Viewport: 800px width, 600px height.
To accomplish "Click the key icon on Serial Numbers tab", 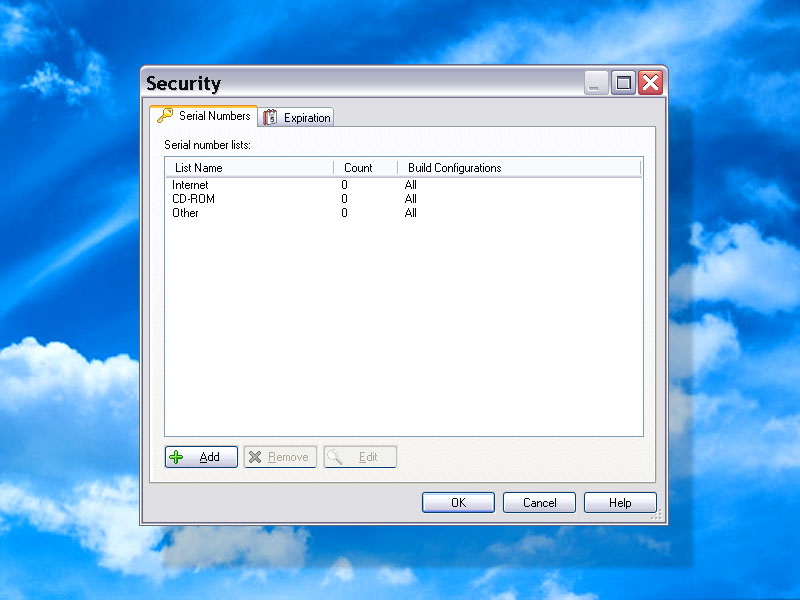I will click(164, 115).
